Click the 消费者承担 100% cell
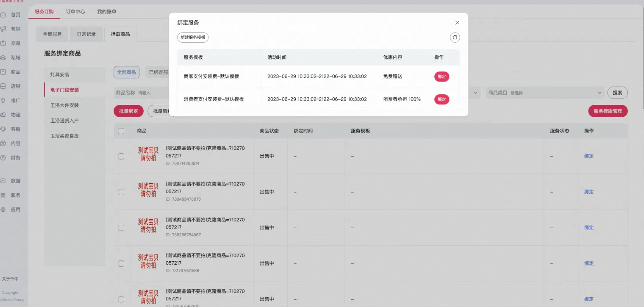644x307 pixels. tap(402, 99)
